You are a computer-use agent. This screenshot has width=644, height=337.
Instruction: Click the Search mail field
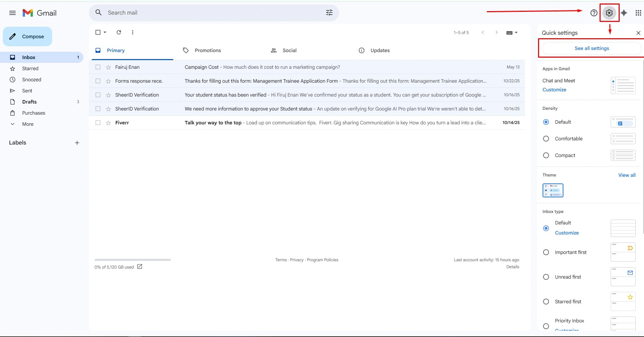coord(214,13)
